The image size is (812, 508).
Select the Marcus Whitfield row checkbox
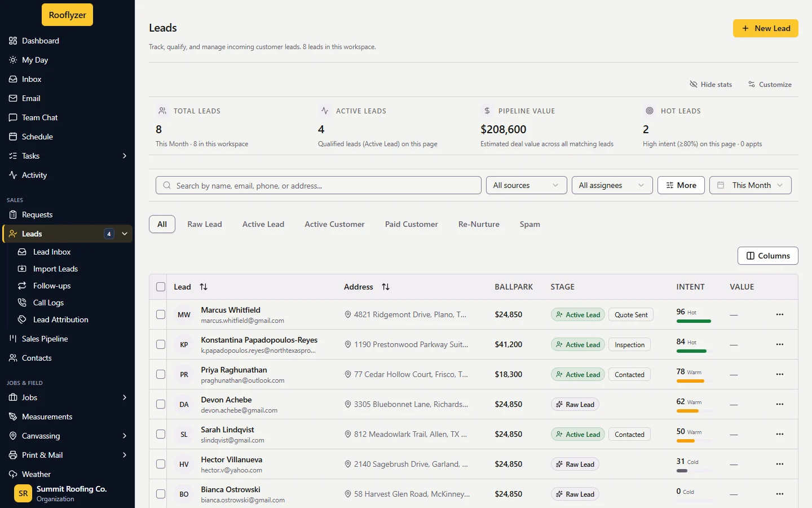[x=161, y=314]
